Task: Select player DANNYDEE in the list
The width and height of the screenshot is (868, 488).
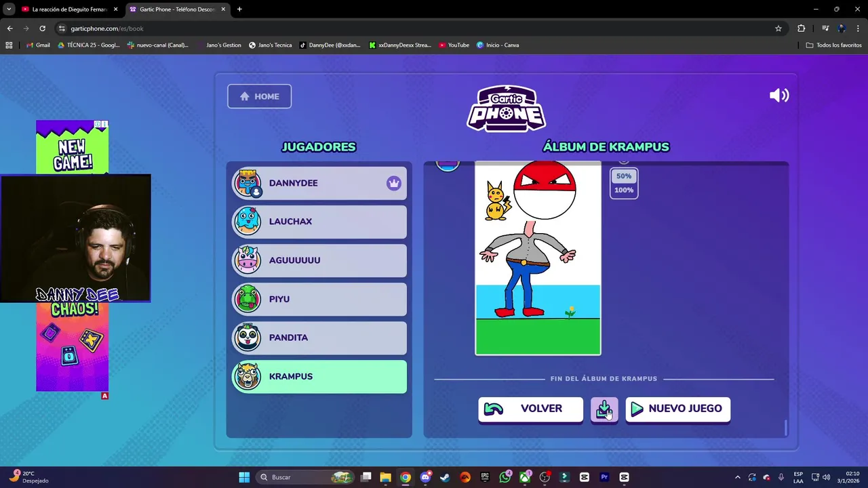Action: (x=319, y=183)
